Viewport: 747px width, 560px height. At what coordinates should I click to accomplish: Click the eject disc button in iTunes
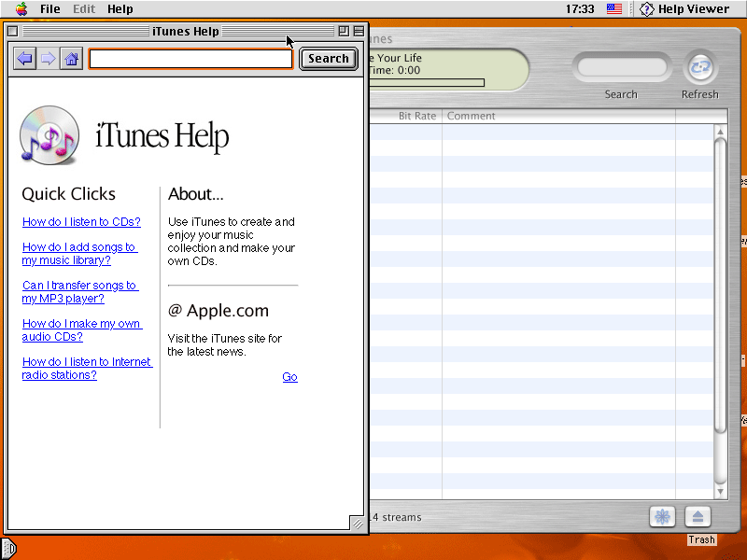coord(698,516)
